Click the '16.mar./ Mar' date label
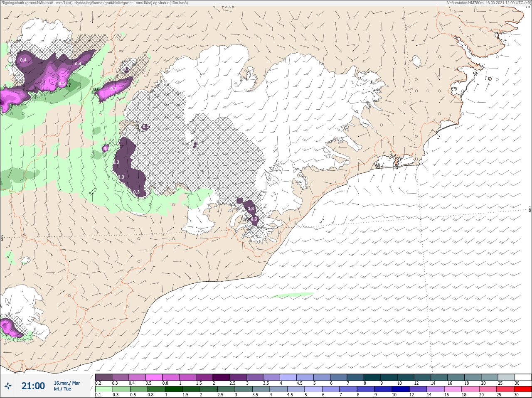 tap(66, 383)
